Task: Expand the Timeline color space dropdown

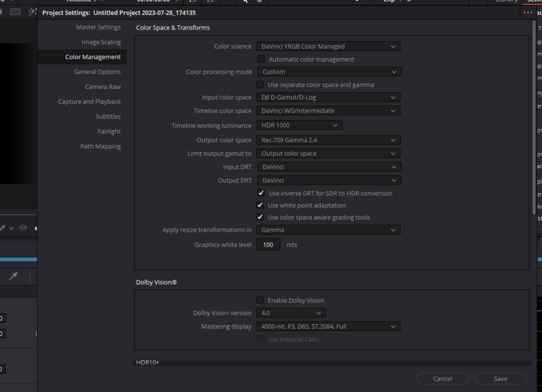Action: (328, 111)
